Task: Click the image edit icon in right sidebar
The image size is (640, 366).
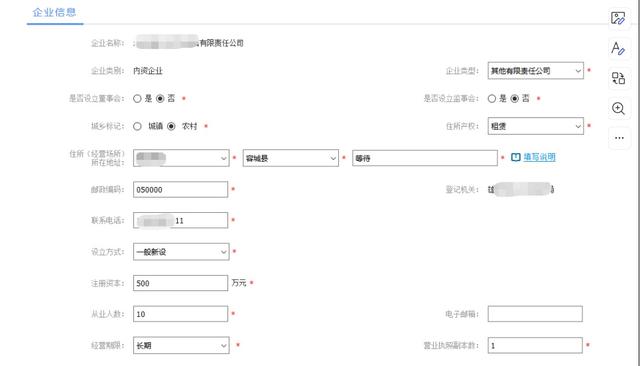Action: tap(618, 18)
